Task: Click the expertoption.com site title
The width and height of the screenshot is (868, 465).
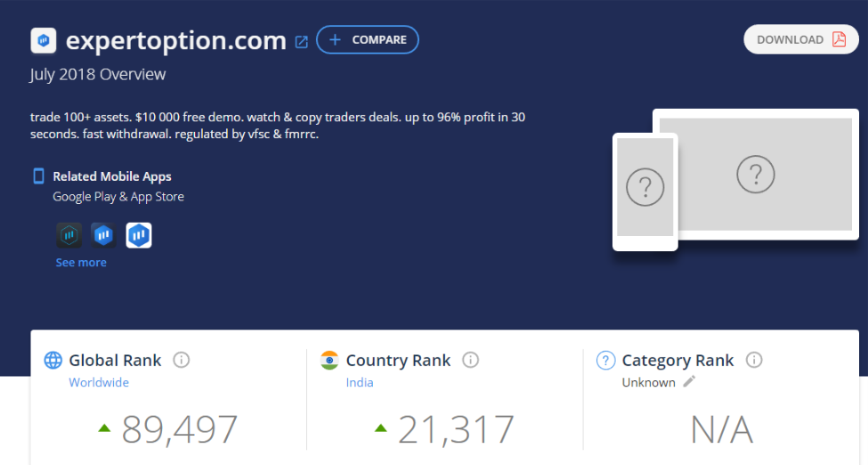Action: click(176, 41)
